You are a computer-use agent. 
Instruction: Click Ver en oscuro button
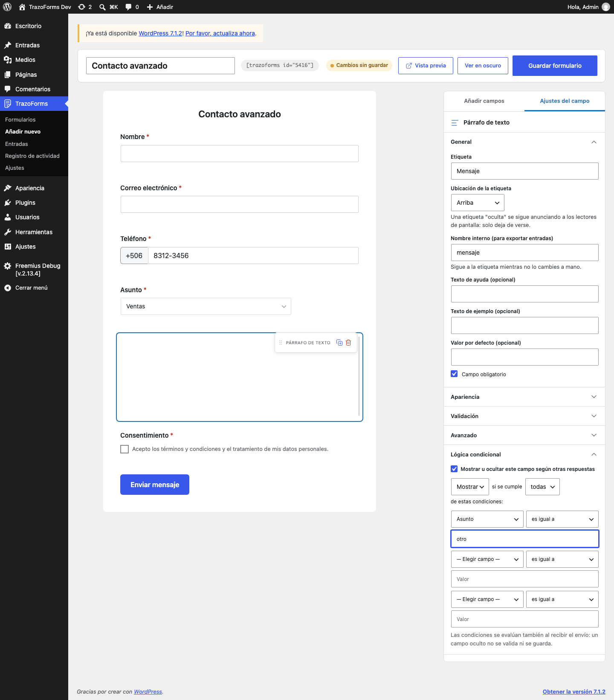click(483, 66)
